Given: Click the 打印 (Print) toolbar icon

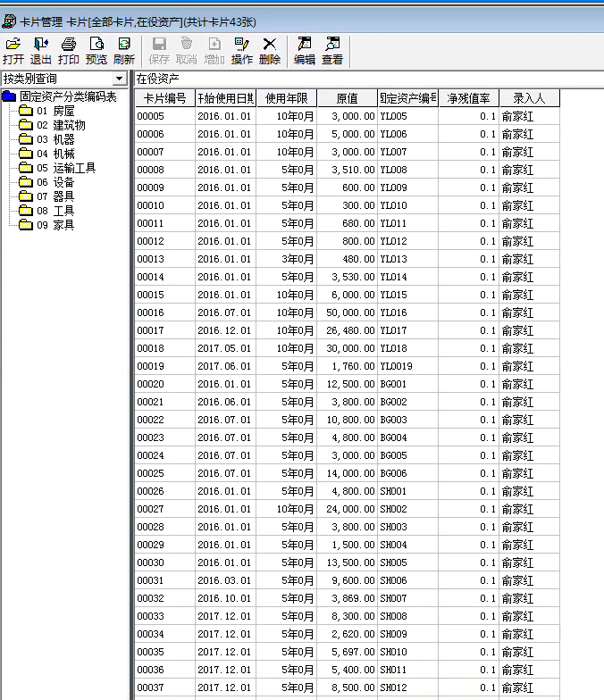Looking at the screenshot, I should [x=68, y=51].
